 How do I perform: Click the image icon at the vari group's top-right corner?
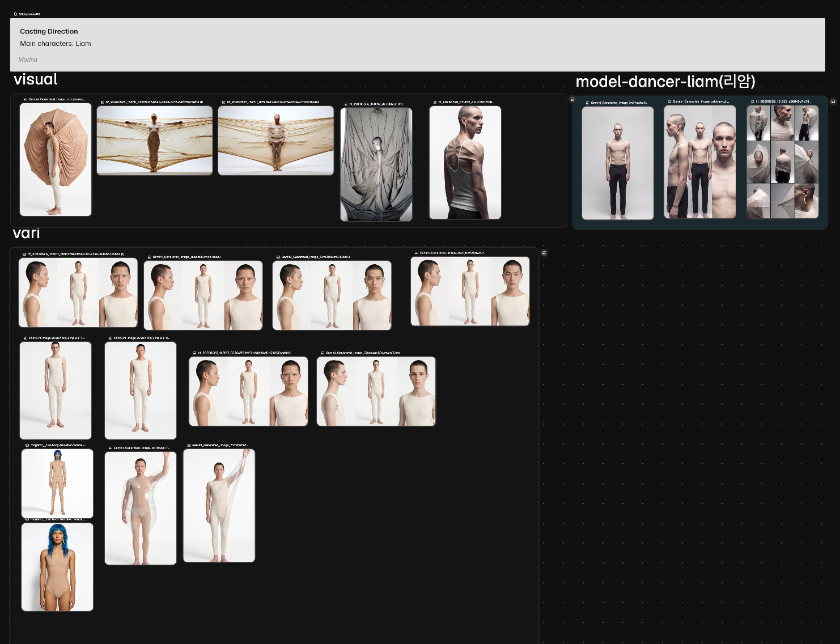[544, 253]
